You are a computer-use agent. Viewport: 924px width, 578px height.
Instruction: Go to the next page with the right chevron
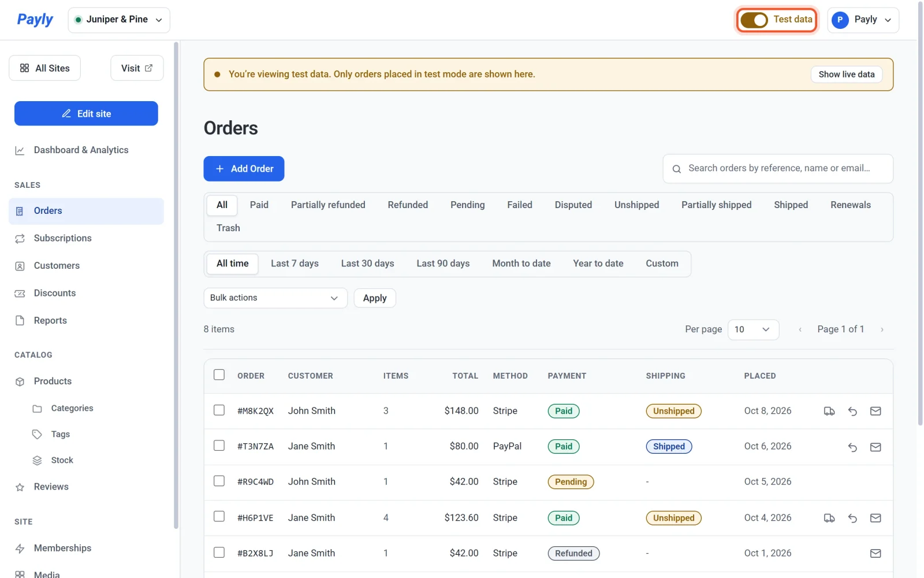coord(882,329)
